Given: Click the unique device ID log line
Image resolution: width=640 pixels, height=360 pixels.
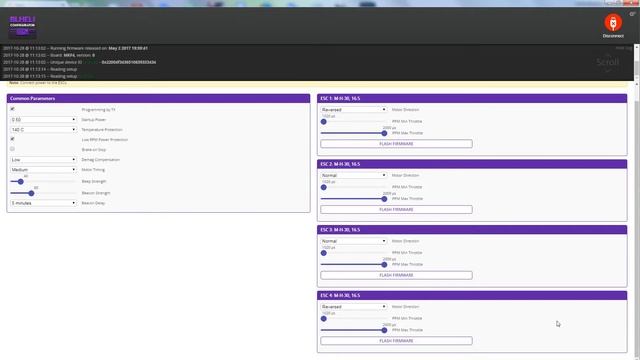Looking at the screenshot, I should [x=80, y=62].
